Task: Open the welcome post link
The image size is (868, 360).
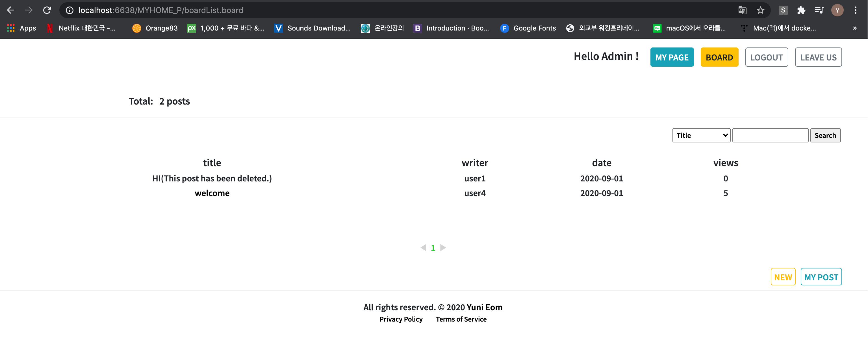Action: coord(212,193)
